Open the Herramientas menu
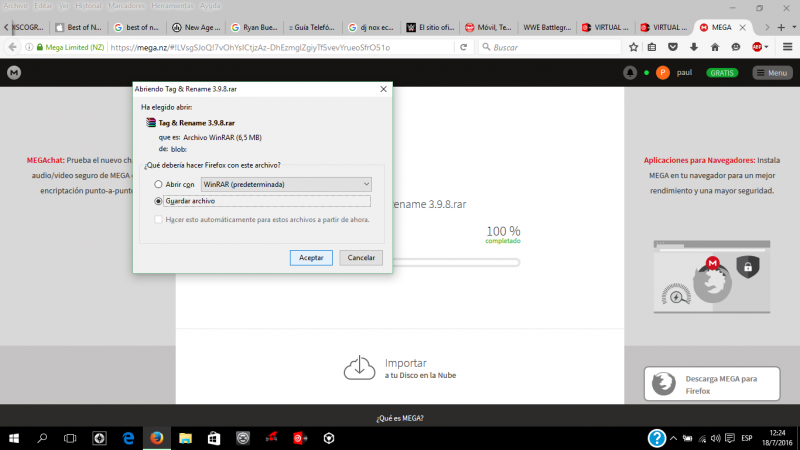 click(172, 6)
